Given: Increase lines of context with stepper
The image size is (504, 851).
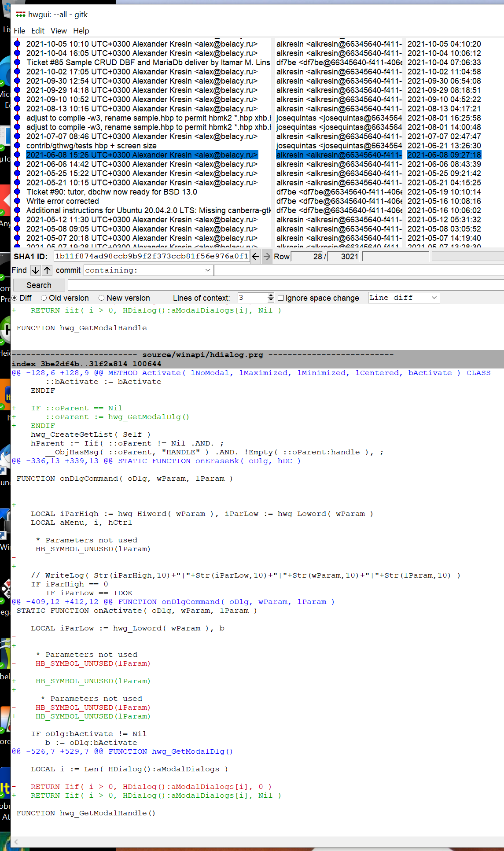Looking at the screenshot, I should pyautogui.click(x=270, y=295).
